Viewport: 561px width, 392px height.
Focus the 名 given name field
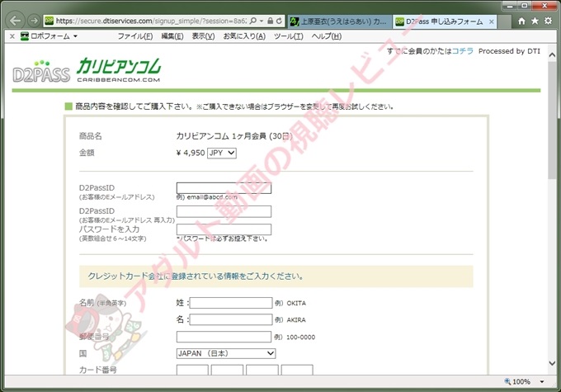[x=231, y=319]
